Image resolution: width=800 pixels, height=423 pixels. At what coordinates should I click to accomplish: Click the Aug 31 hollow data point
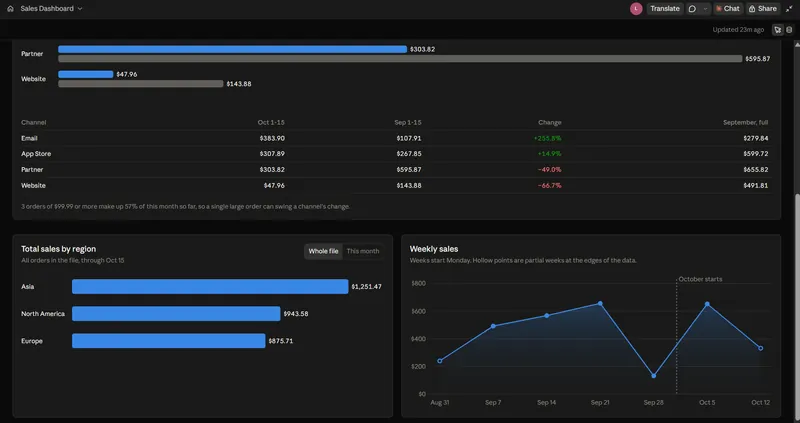point(440,361)
